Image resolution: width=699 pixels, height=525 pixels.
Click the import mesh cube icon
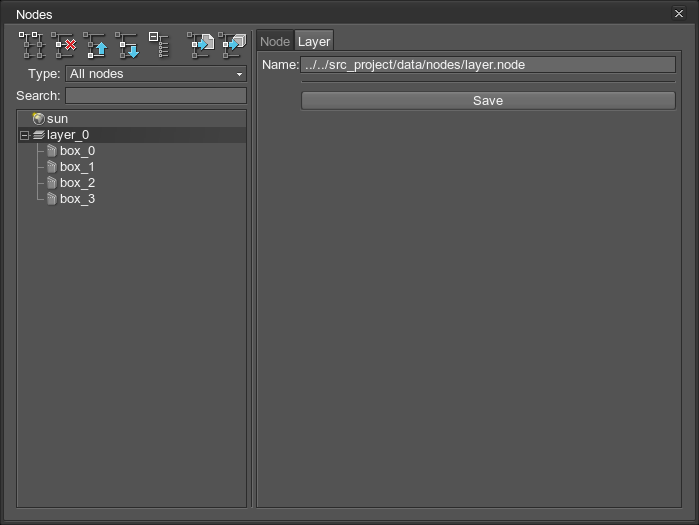pyautogui.click(x=232, y=45)
